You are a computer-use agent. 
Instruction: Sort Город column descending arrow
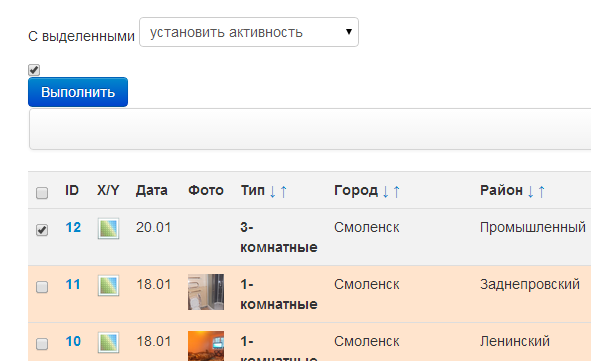pyautogui.click(x=385, y=191)
